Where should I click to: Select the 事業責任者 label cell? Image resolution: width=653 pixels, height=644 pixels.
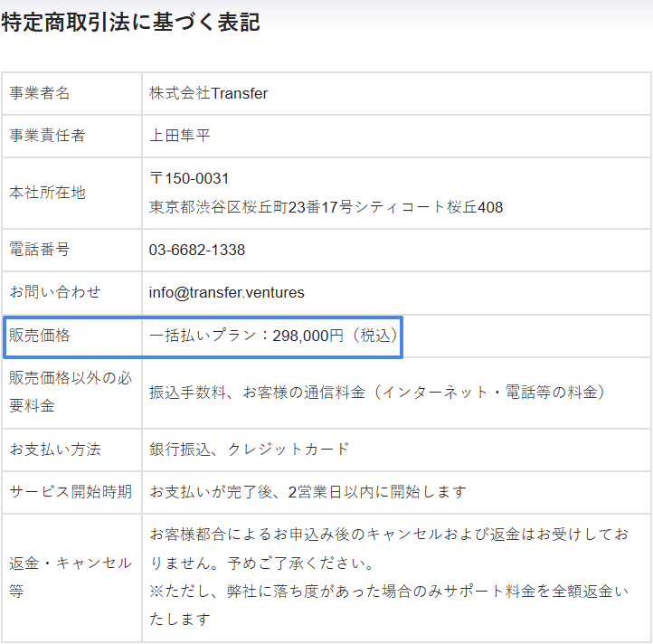tap(71, 136)
